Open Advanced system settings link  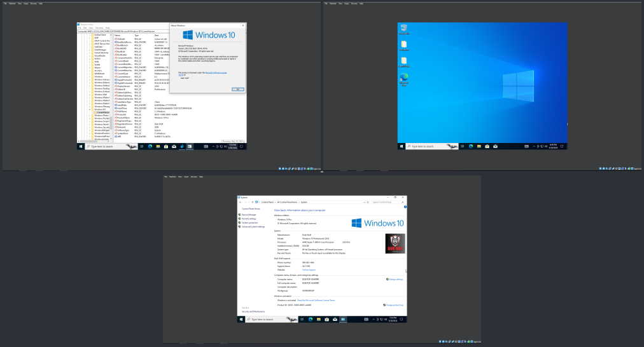(253, 227)
